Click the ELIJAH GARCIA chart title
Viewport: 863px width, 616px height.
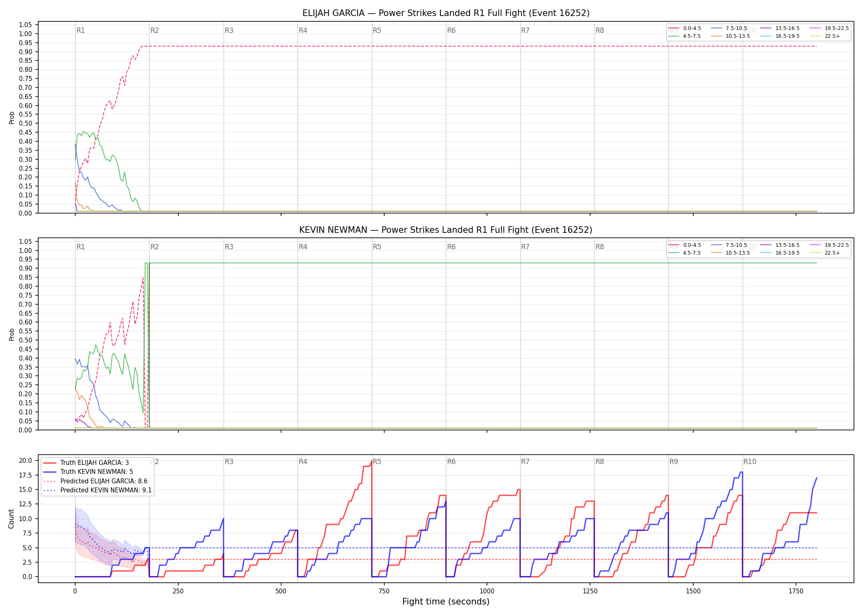tap(446, 13)
